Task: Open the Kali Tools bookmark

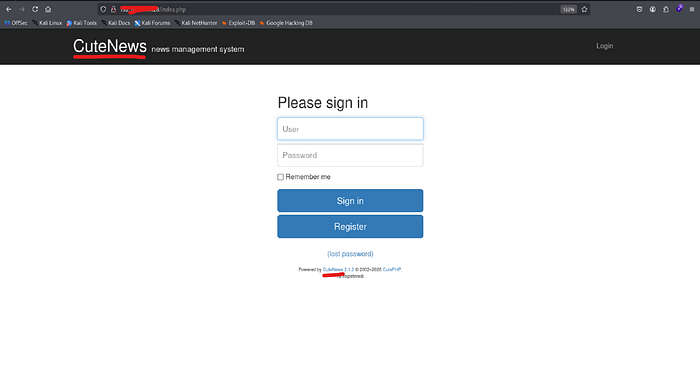Action: [82, 23]
